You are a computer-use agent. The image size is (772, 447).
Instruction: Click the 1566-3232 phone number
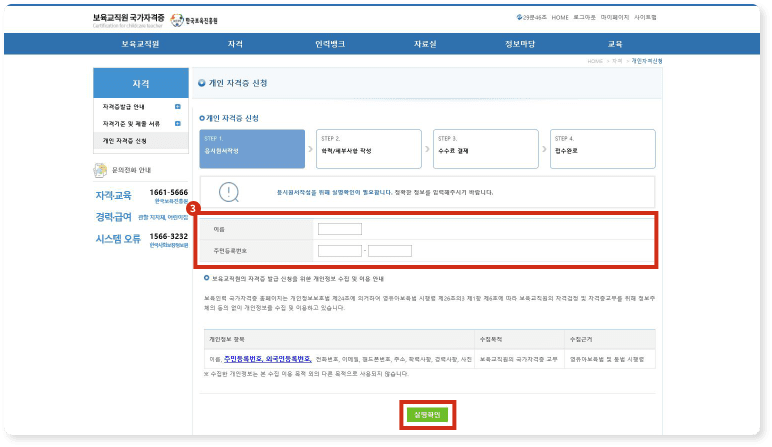(168, 236)
